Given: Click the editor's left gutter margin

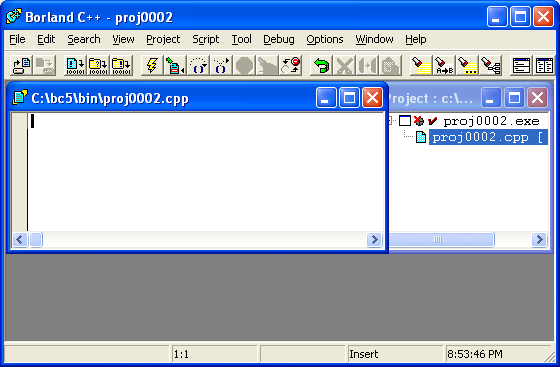Looking at the screenshot, I should 20,171.
